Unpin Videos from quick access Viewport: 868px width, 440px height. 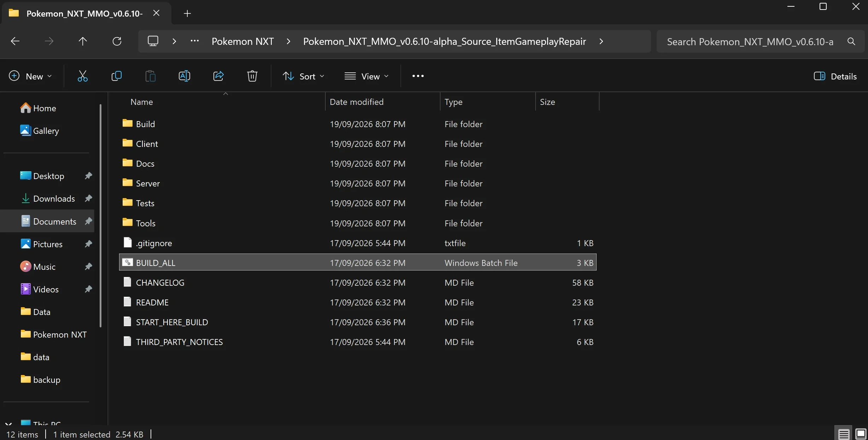point(88,289)
